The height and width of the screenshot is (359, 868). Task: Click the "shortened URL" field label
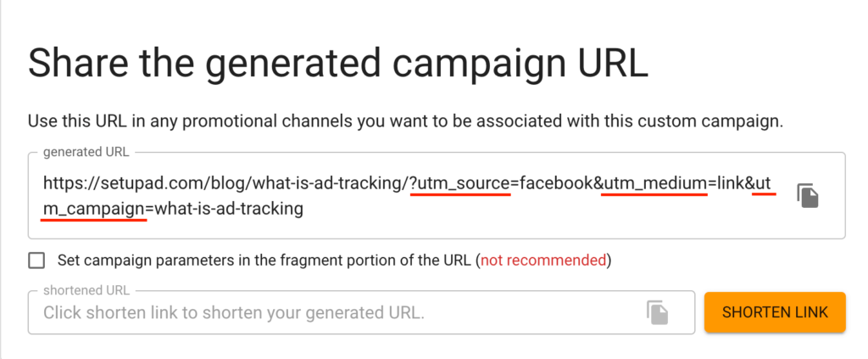pos(78,291)
